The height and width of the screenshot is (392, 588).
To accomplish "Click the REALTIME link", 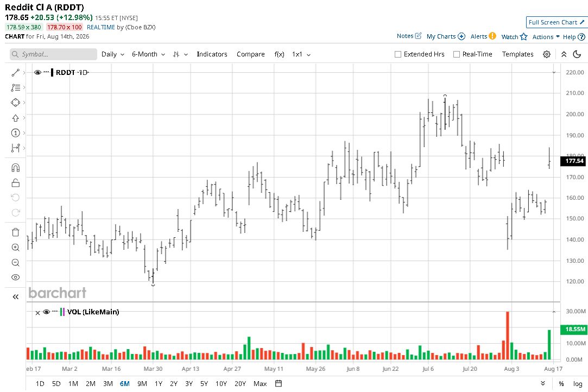I will [x=101, y=27].
